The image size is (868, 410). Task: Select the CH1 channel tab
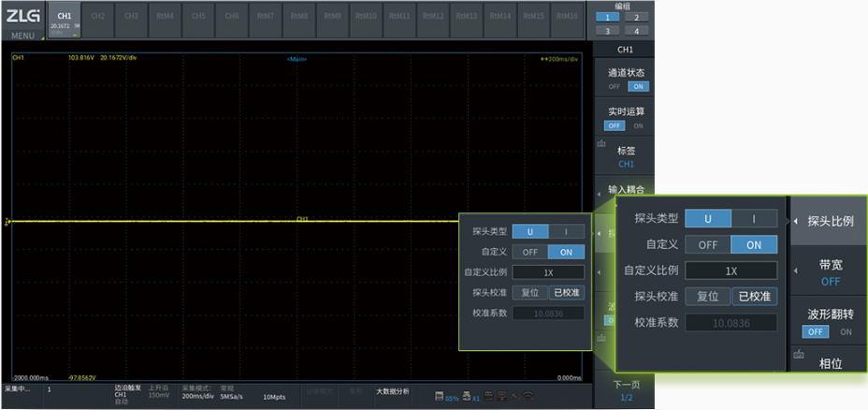coord(65,21)
